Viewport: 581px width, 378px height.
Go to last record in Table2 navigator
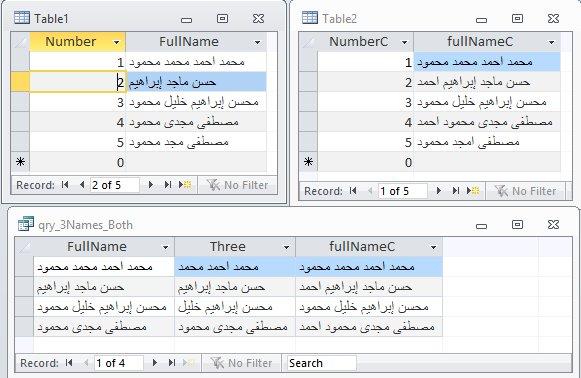[x=456, y=191]
